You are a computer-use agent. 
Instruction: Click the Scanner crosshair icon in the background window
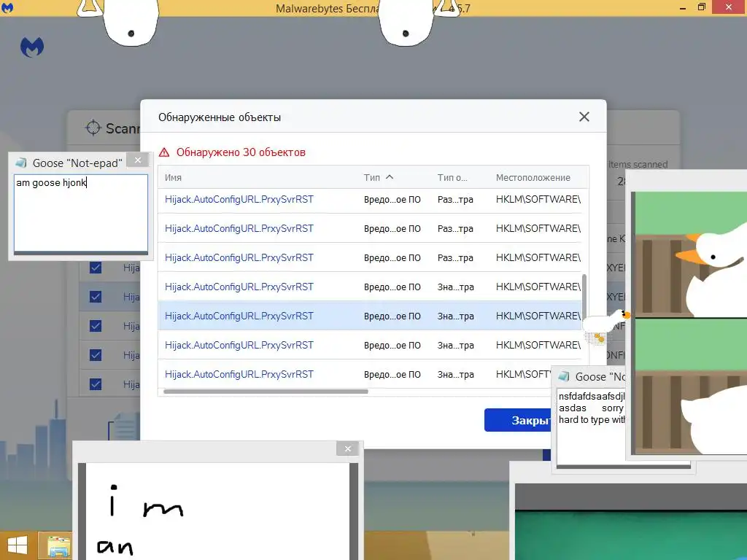pyautogui.click(x=93, y=128)
